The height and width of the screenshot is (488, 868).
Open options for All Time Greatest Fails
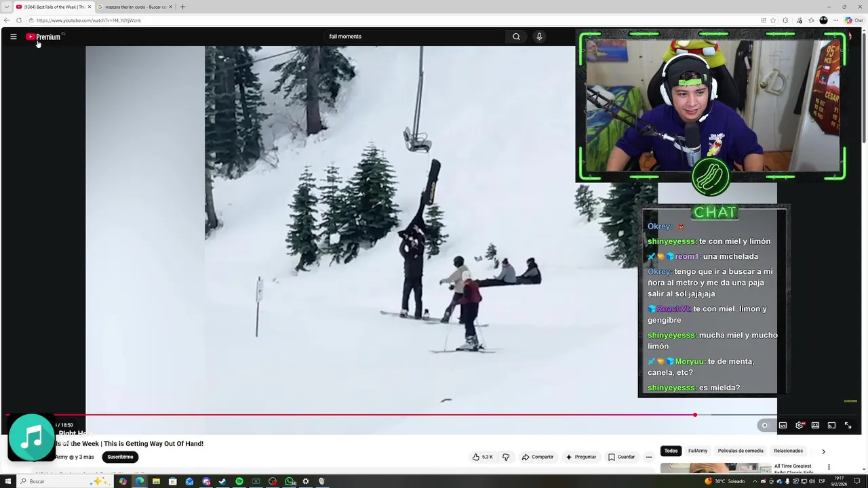point(829,467)
